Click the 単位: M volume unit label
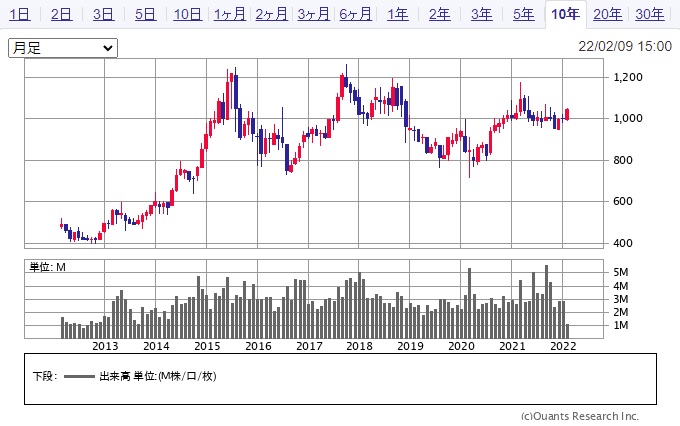 click(x=47, y=267)
